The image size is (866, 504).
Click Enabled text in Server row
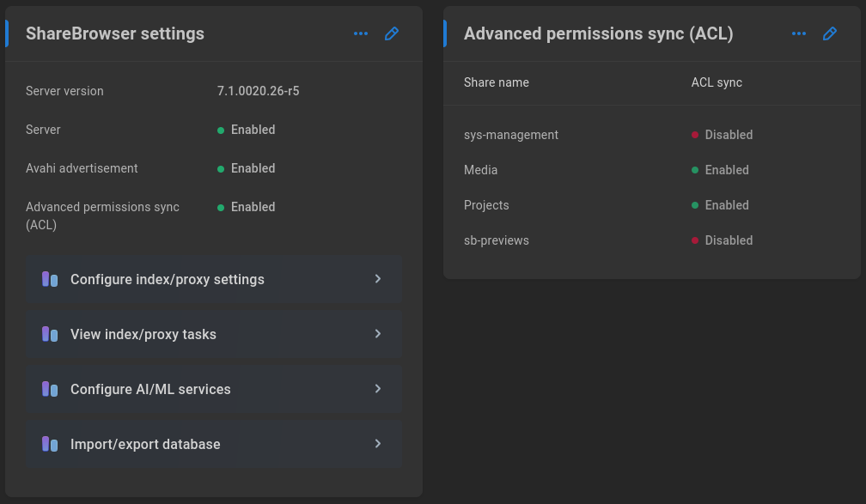coord(253,130)
